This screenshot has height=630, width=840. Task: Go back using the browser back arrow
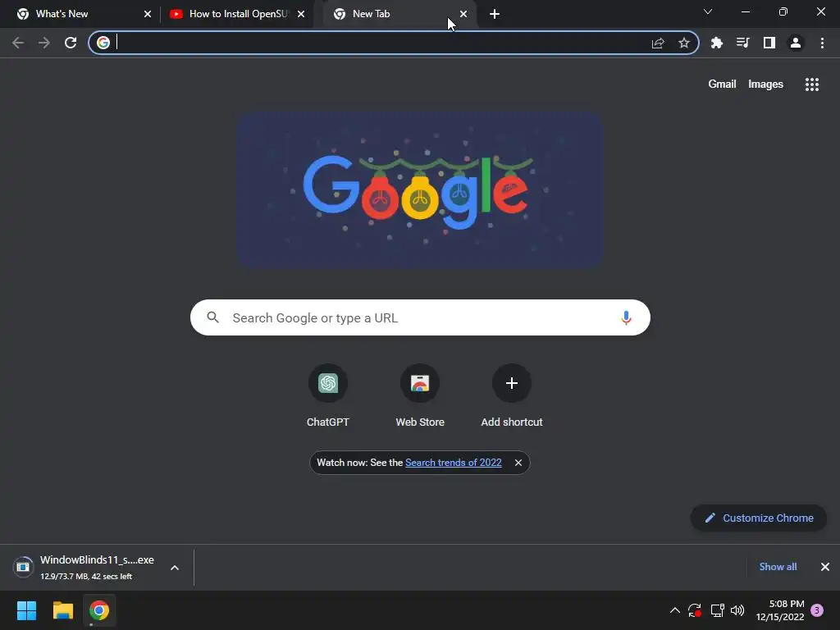18,43
